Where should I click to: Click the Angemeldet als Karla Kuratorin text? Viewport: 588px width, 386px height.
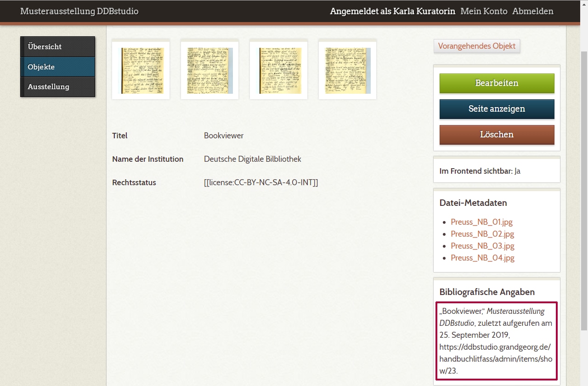coord(392,11)
